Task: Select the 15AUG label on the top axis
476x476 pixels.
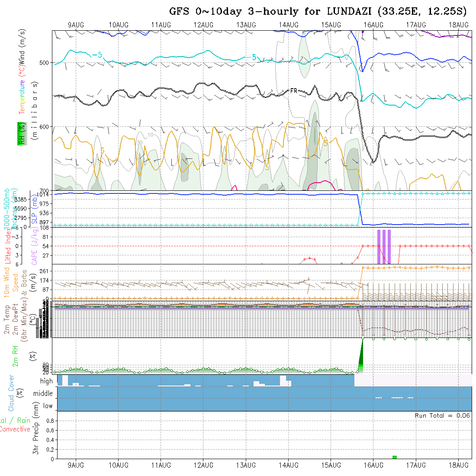Action: (331, 25)
